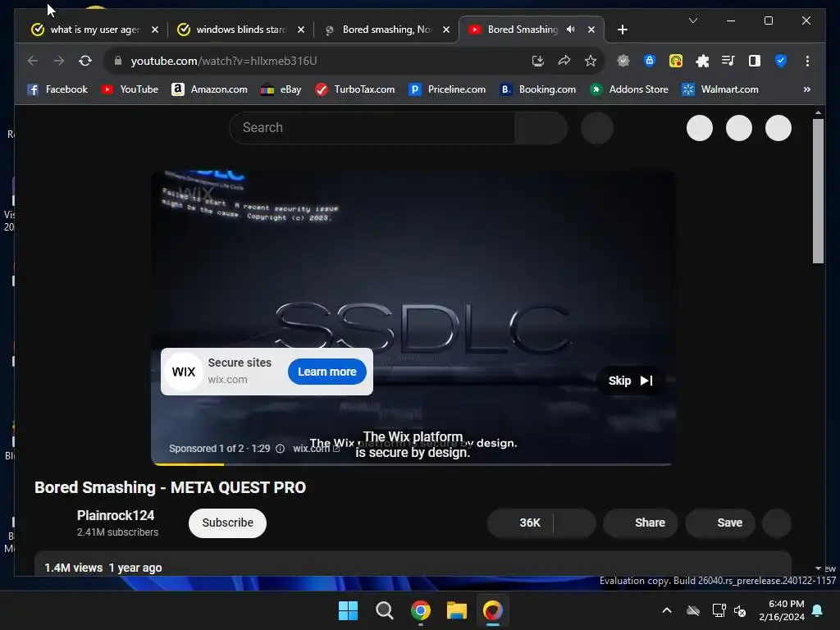Click the YouTube Search field
The height and width of the screenshot is (630, 840).
coord(372,127)
